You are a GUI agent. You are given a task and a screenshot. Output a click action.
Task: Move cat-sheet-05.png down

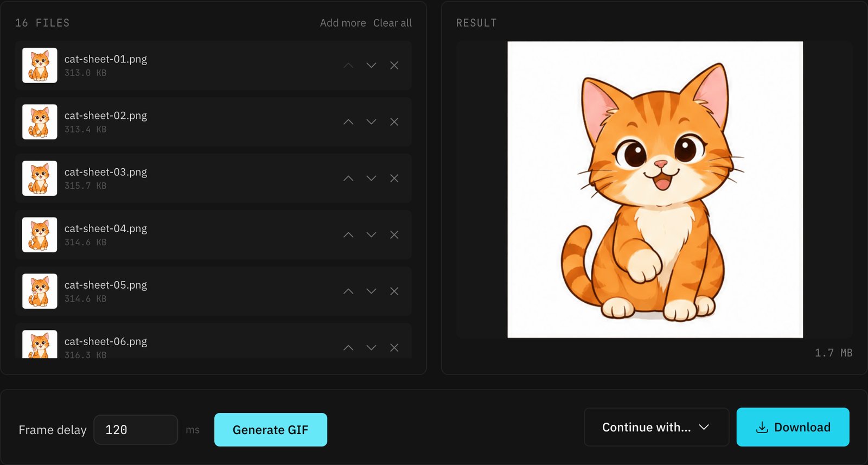click(371, 291)
